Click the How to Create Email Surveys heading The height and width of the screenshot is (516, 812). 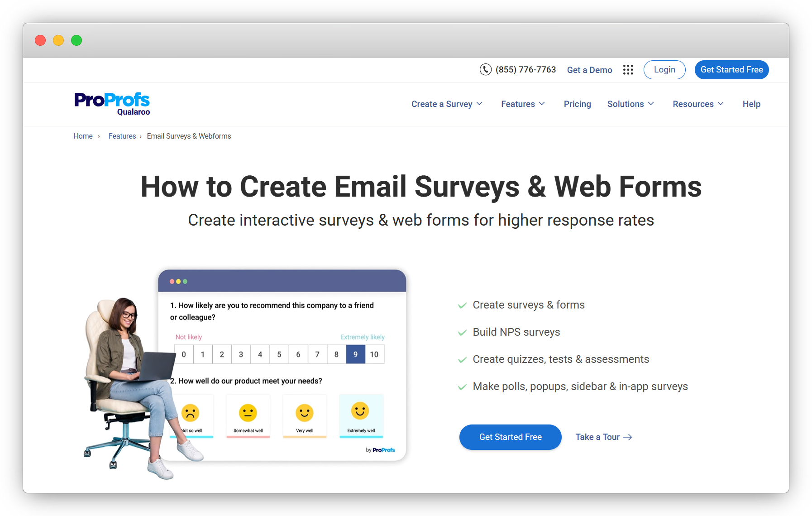click(x=421, y=186)
